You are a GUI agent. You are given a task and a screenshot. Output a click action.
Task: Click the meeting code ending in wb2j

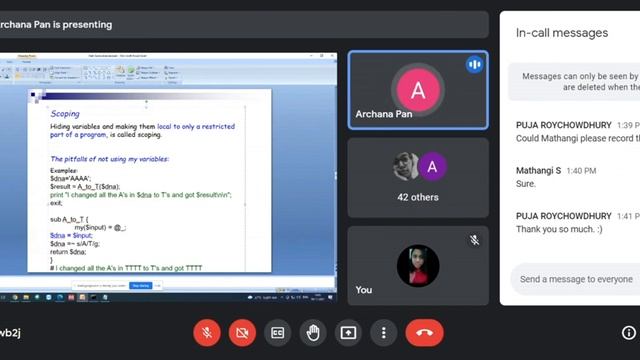[10, 333]
